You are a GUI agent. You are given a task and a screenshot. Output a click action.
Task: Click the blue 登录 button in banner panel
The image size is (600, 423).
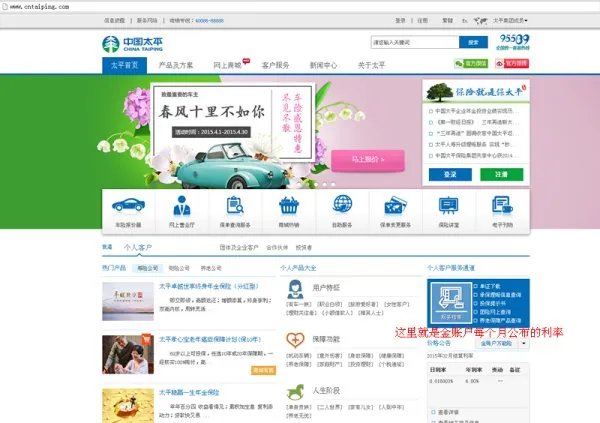pos(450,174)
